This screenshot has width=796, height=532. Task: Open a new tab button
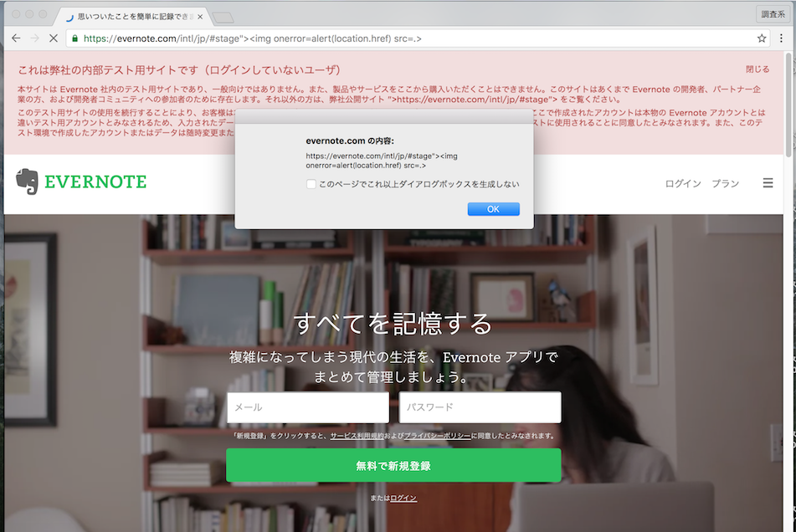pos(223,18)
